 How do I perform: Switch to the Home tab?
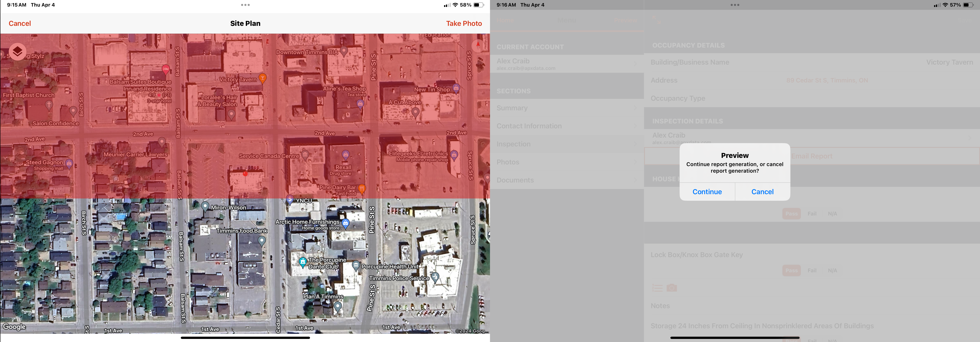(505, 20)
